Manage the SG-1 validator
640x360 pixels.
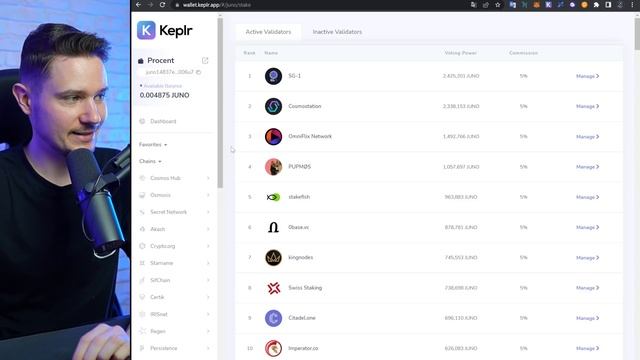click(587, 76)
